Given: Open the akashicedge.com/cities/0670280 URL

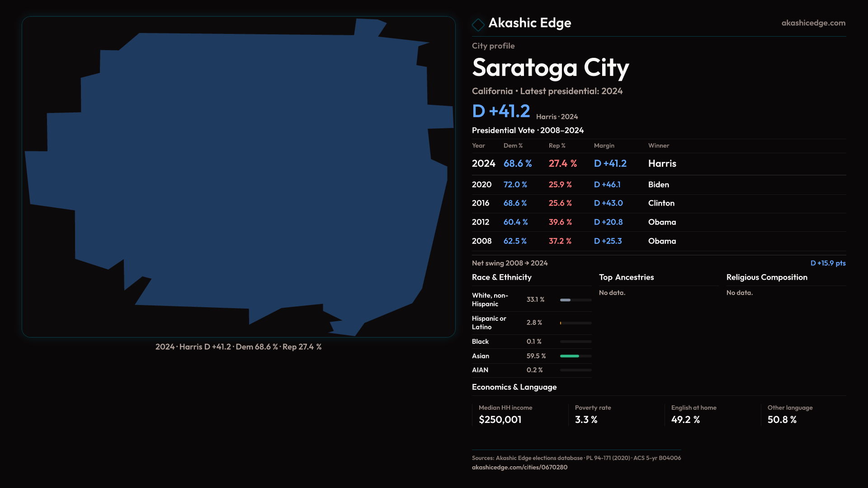Looking at the screenshot, I should (x=519, y=467).
